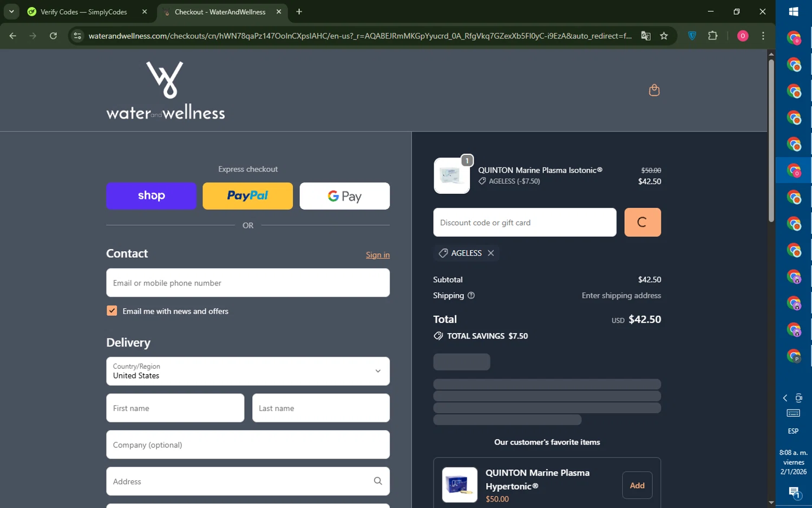Screen dimensions: 812x508
Task: Open the Bitwarden shield extension icon
Action: point(692,36)
